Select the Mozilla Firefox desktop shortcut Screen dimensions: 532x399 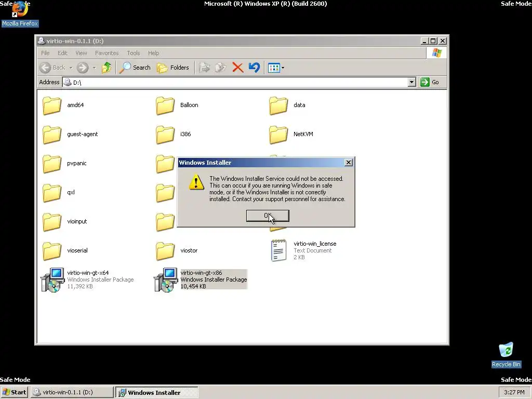point(20,14)
